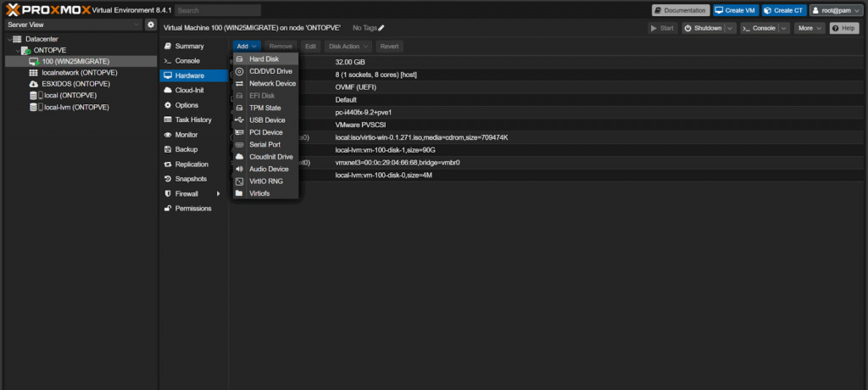
Task: Open the Firewall section
Action: tap(194, 193)
